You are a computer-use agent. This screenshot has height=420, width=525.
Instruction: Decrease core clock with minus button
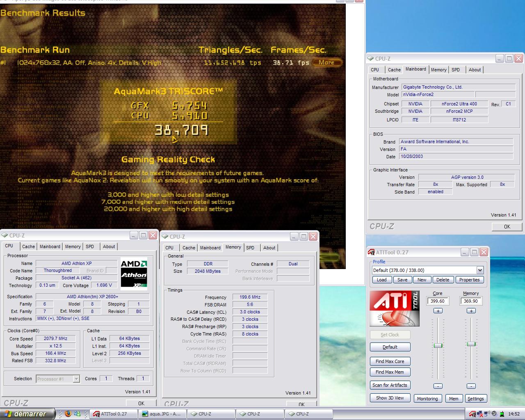(x=438, y=386)
